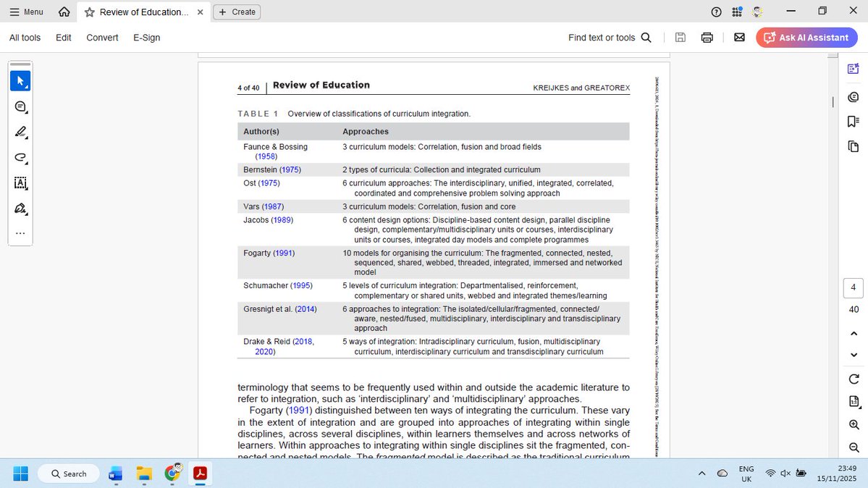The height and width of the screenshot is (488, 868).
Task: Open extra tools with the ellipsis
Action: (x=20, y=232)
